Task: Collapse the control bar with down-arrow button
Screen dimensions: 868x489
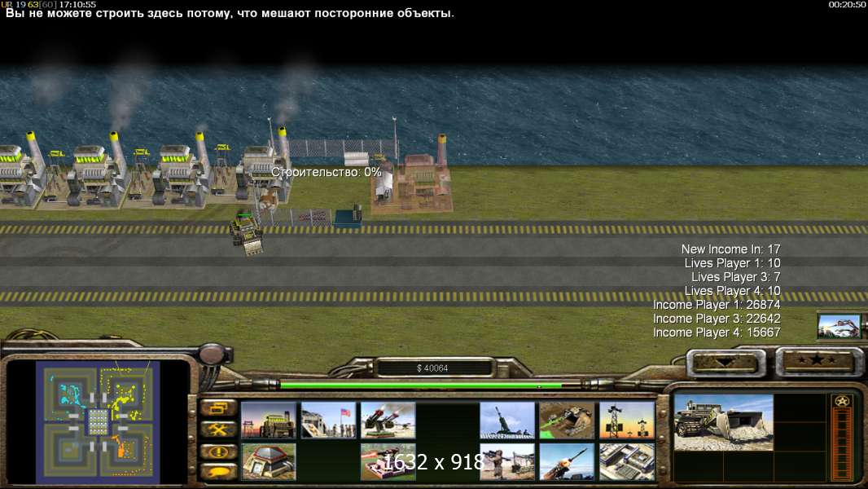Action: coord(726,363)
